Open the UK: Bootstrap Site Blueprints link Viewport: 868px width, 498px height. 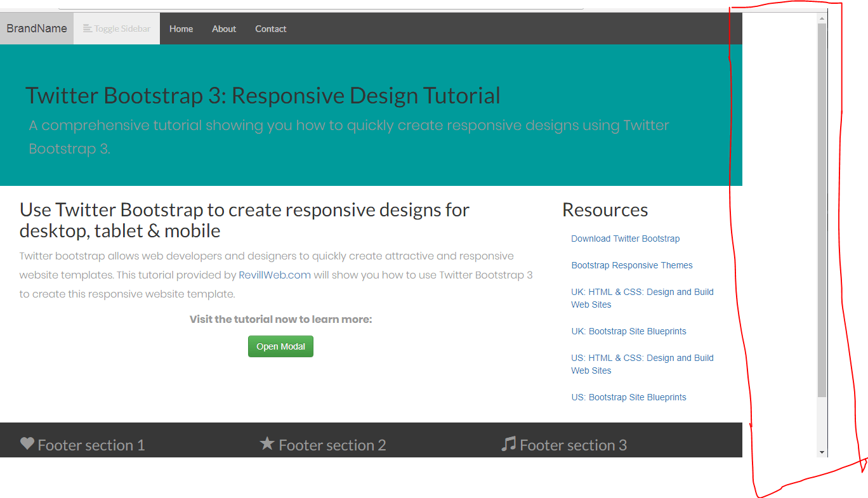[x=629, y=331]
